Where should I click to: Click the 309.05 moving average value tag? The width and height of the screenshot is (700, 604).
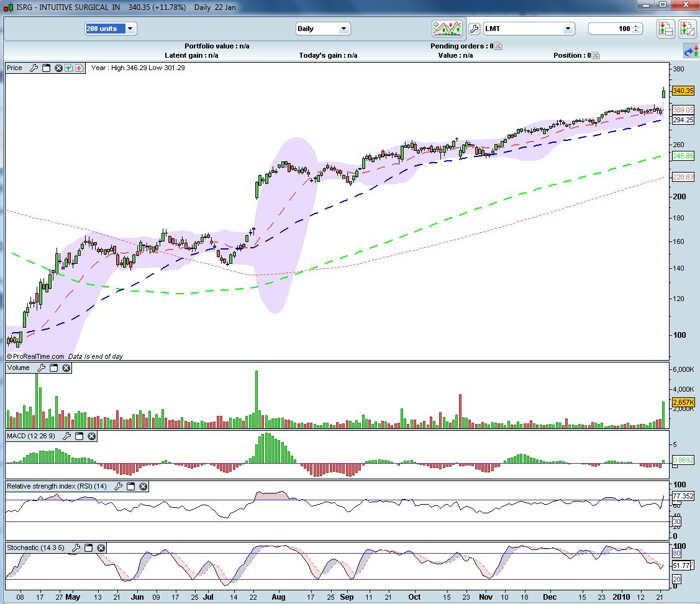[x=683, y=110]
